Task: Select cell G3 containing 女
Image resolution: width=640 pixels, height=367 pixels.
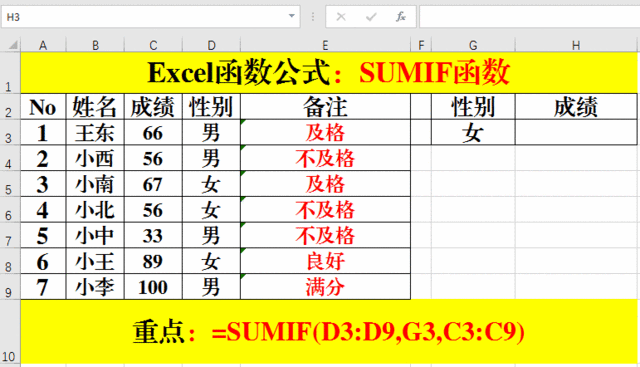Action: coord(473,132)
